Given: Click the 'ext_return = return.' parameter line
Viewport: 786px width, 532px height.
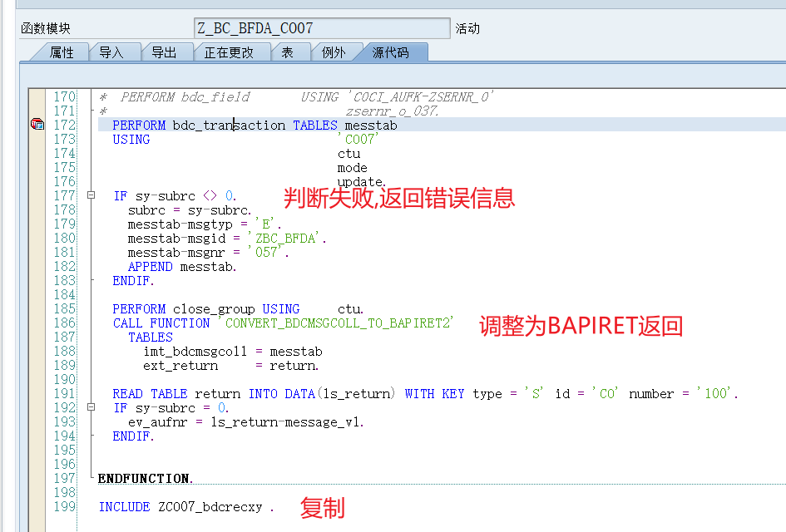Looking at the screenshot, I should 230,366.
